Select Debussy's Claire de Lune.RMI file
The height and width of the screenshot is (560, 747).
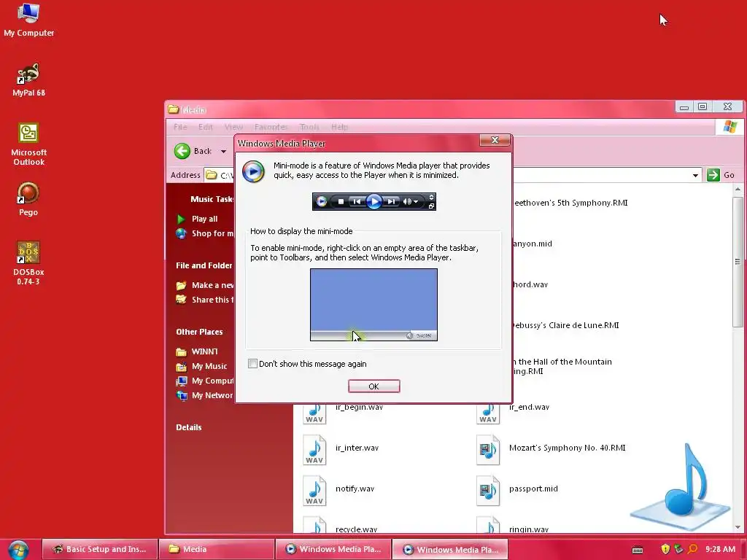pyautogui.click(x=566, y=326)
